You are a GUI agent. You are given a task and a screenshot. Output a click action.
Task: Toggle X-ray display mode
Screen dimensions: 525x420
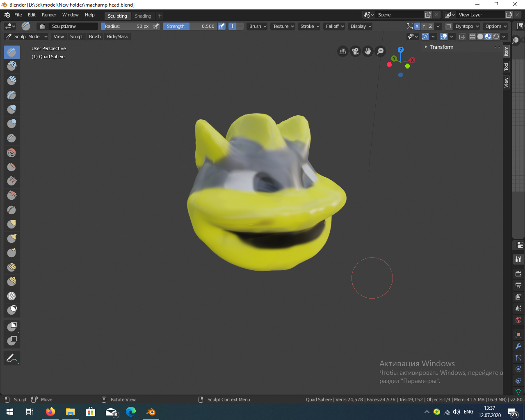[x=462, y=37]
